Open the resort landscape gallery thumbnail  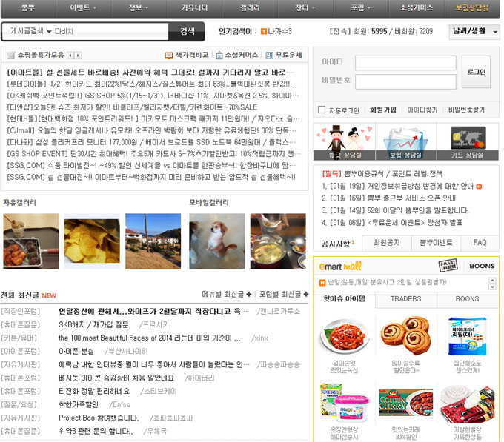click(x=153, y=241)
